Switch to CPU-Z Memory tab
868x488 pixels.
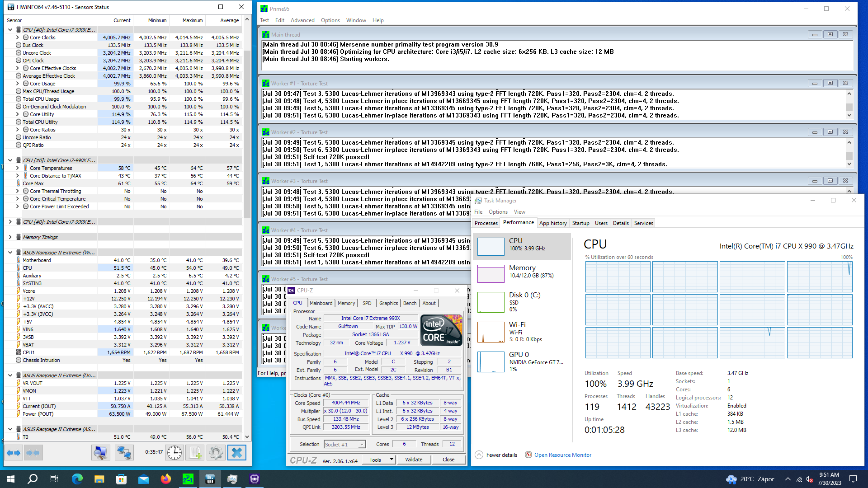346,303
